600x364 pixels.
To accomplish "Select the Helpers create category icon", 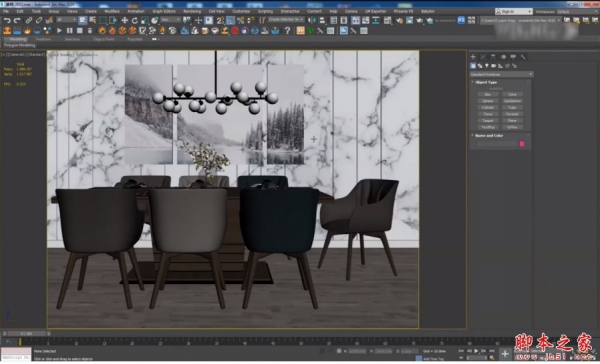I will (x=501, y=66).
